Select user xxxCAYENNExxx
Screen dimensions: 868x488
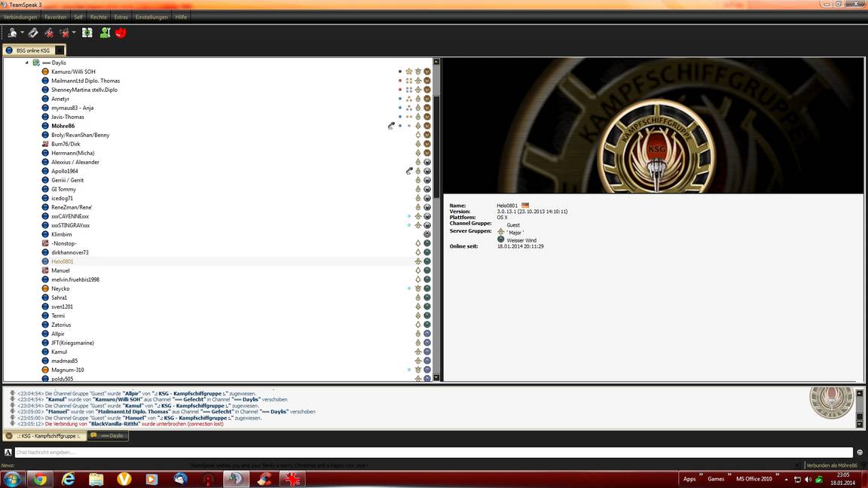click(70, 216)
